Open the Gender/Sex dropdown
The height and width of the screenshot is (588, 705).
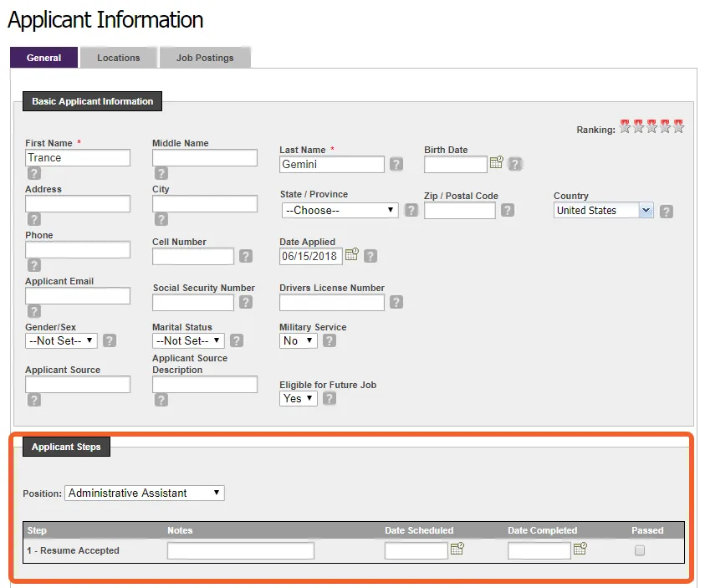click(x=61, y=340)
